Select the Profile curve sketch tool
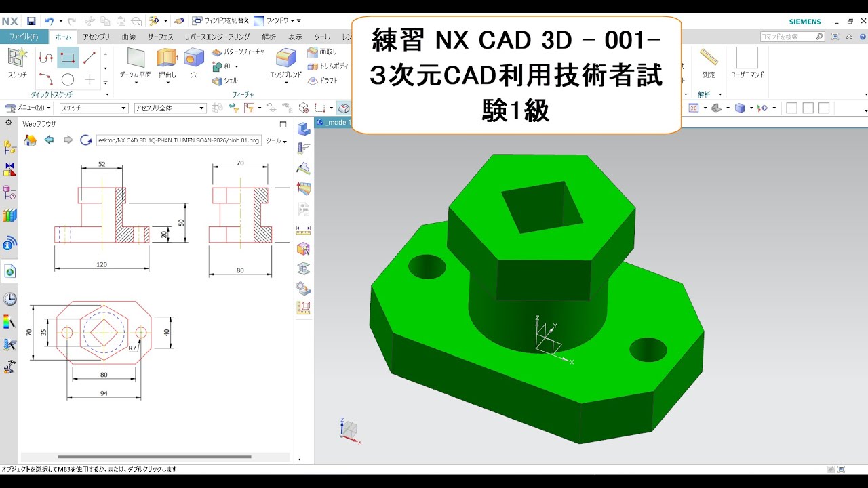The image size is (868, 488). pyautogui.click(x=45, y=58)
